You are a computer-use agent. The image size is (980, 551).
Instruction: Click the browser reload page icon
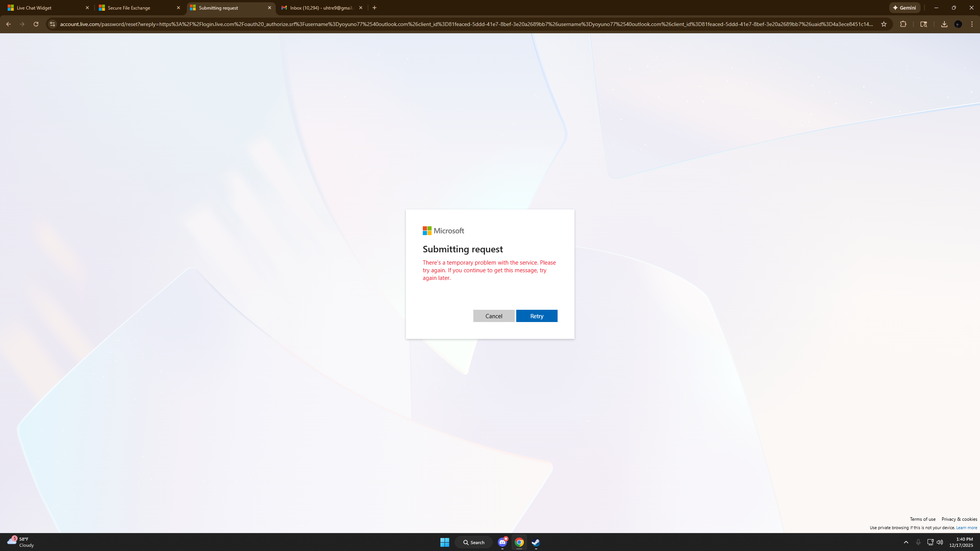(36, 24)
